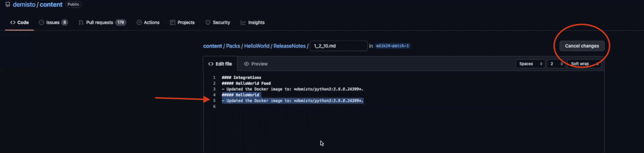Click the Preview eye icon
The width and height of the screenshot is (644, 153).
tap(246, 64)
